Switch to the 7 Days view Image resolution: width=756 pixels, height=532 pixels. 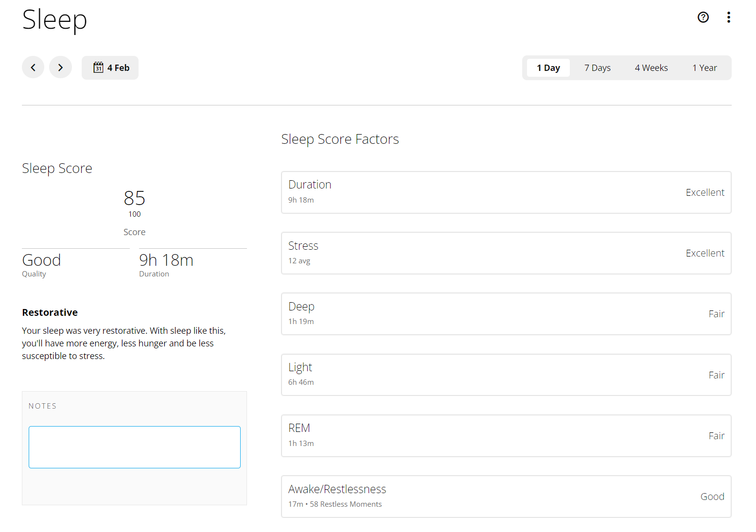coord(597,68)
